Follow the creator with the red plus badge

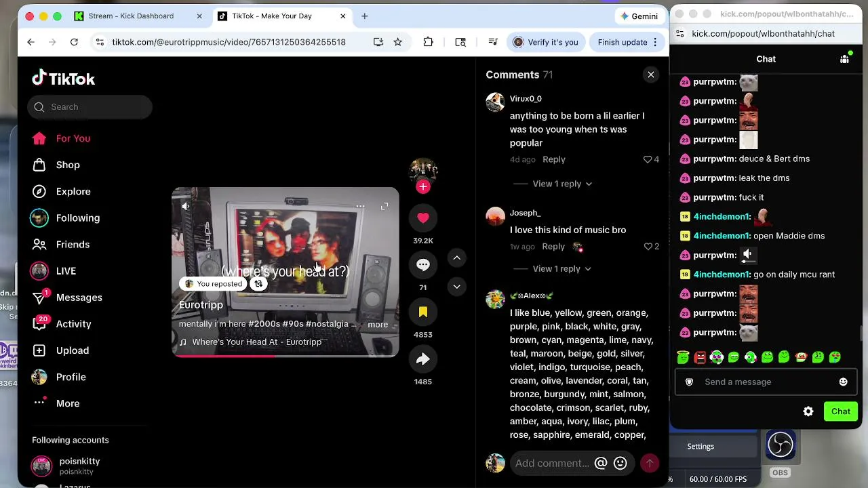click(423, 186)
